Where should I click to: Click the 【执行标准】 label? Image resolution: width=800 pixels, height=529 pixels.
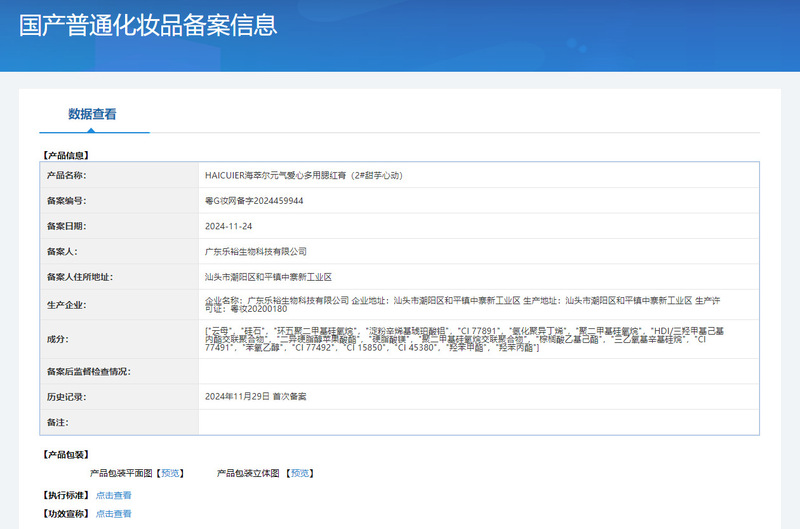point(66,495)
